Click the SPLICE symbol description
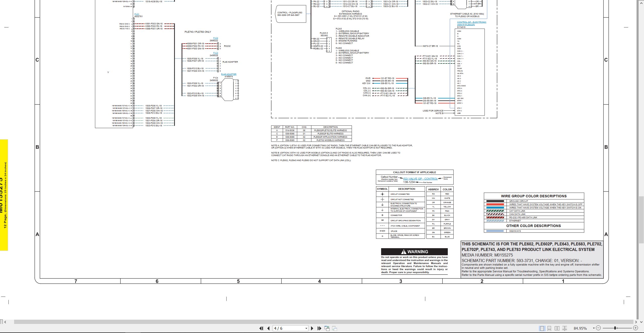Viewport: 644px width, 333px height. pos(394,231)
